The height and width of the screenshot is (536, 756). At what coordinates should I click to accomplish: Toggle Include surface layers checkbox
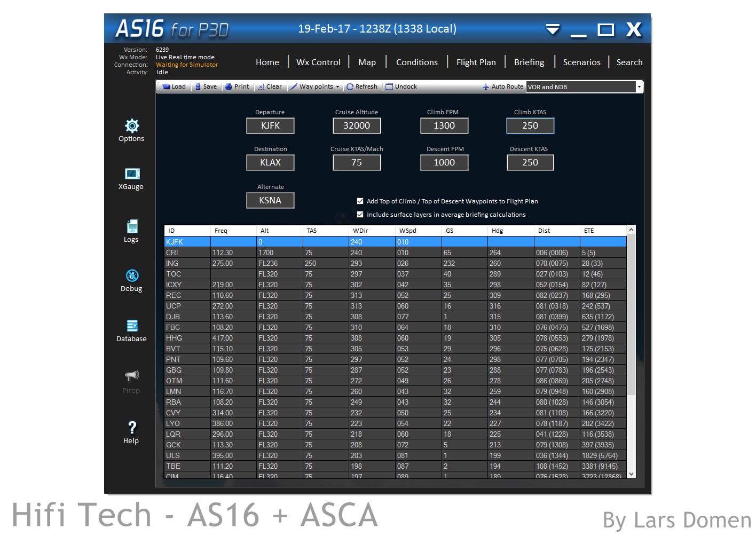360,215
